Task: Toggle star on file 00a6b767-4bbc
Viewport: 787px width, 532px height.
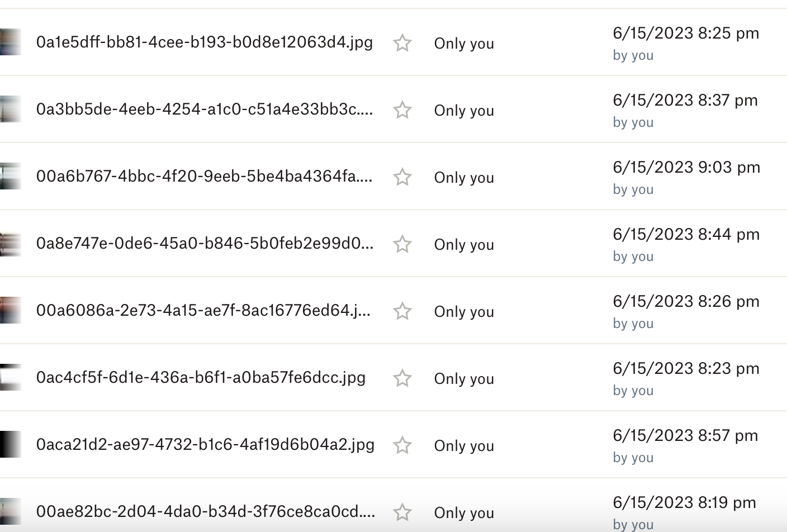Action: point(402,177)
